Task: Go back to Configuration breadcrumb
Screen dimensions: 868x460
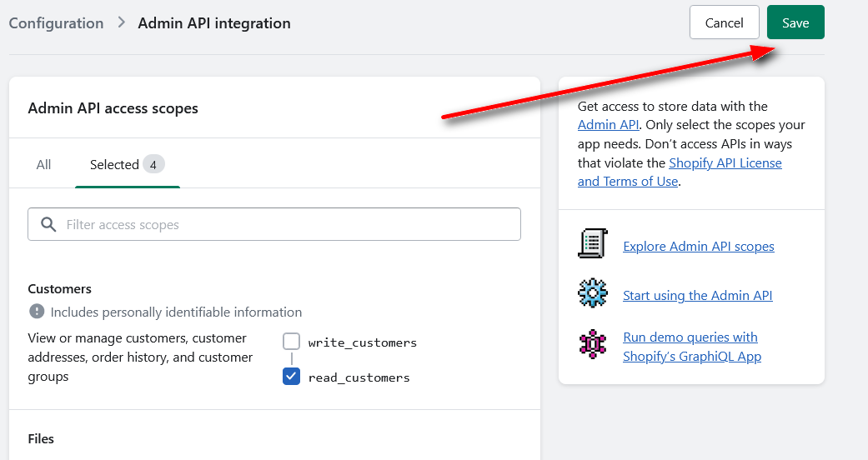Action: click(56, 22)
